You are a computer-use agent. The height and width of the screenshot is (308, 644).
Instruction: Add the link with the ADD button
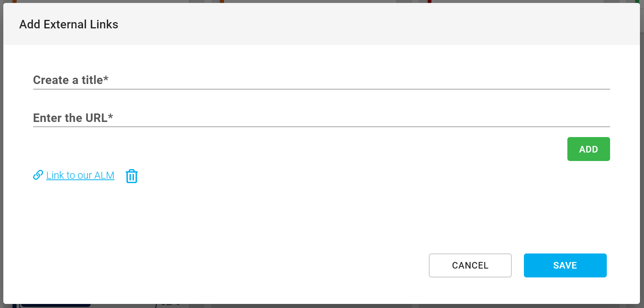588,149
